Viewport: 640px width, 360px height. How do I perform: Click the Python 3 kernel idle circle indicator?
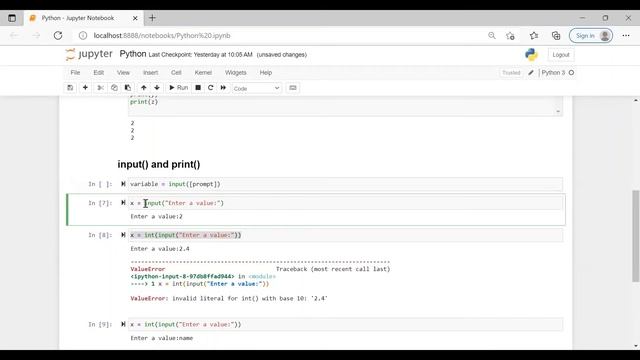click(571, 73)
